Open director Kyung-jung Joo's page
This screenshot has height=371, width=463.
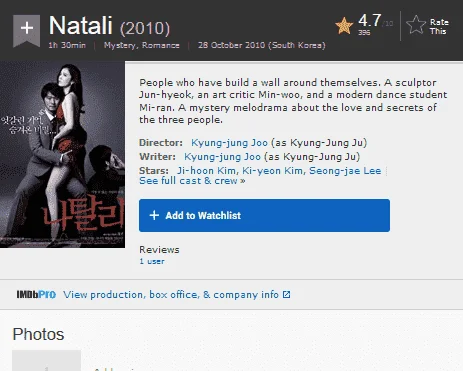pyautogui.click(x=229, y=143)
